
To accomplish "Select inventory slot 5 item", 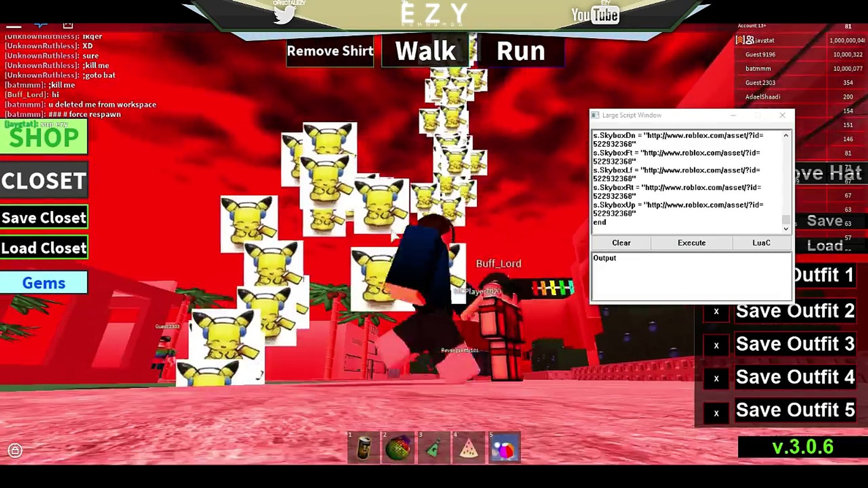I will [505, 447].
